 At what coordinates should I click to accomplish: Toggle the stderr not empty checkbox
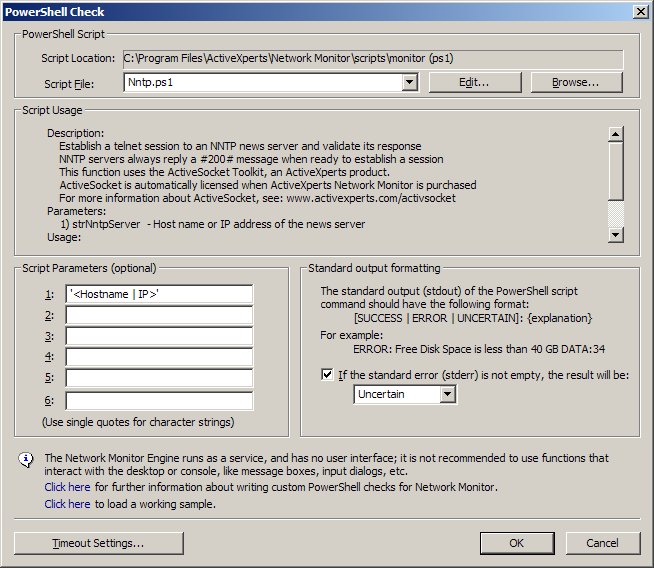327,374
